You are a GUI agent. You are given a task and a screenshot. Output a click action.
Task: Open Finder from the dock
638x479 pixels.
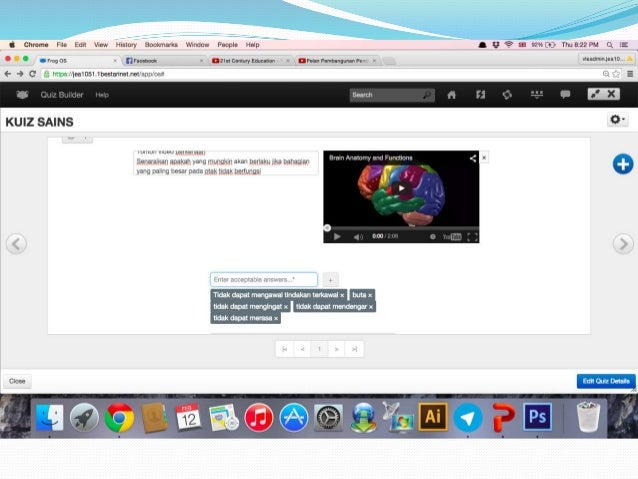point(50,418)
